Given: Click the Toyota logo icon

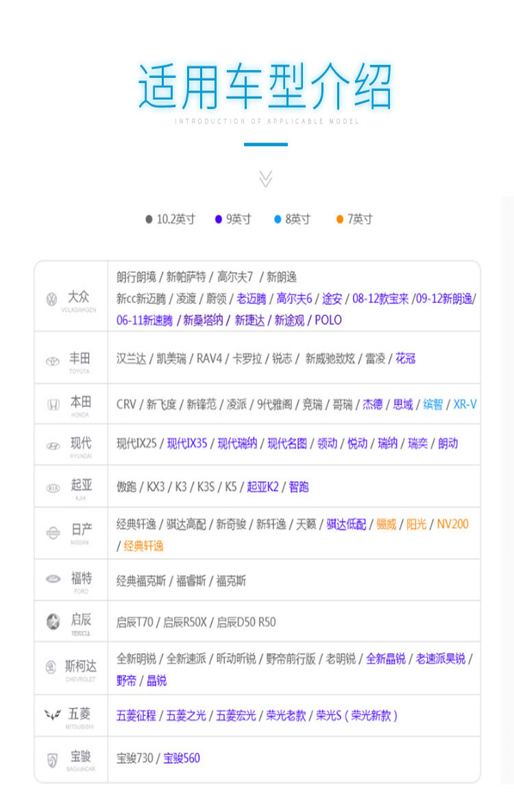Looking at the screenshot, I should pyautogui.click(x=53, y=362).
